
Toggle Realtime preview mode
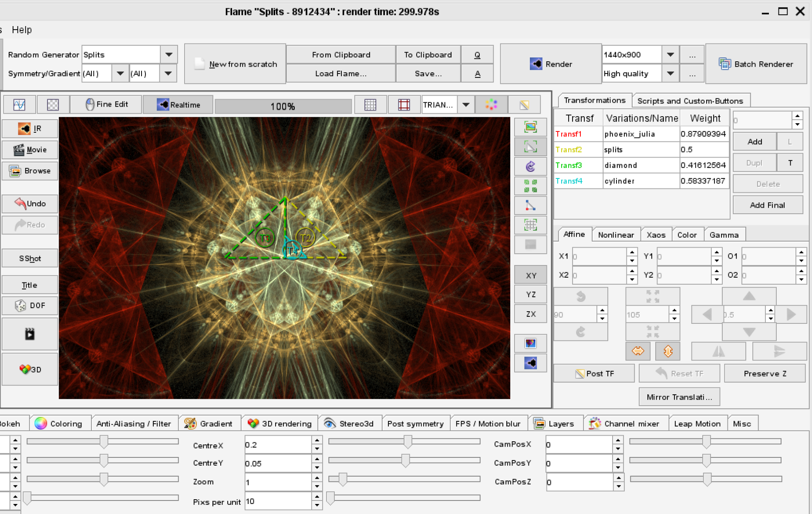(178, 105)
